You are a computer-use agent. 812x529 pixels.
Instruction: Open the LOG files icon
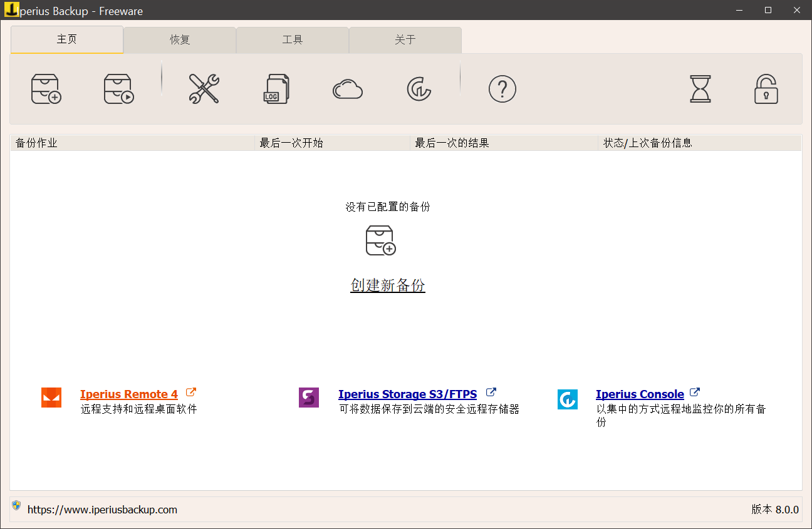(x=276, y=89)
